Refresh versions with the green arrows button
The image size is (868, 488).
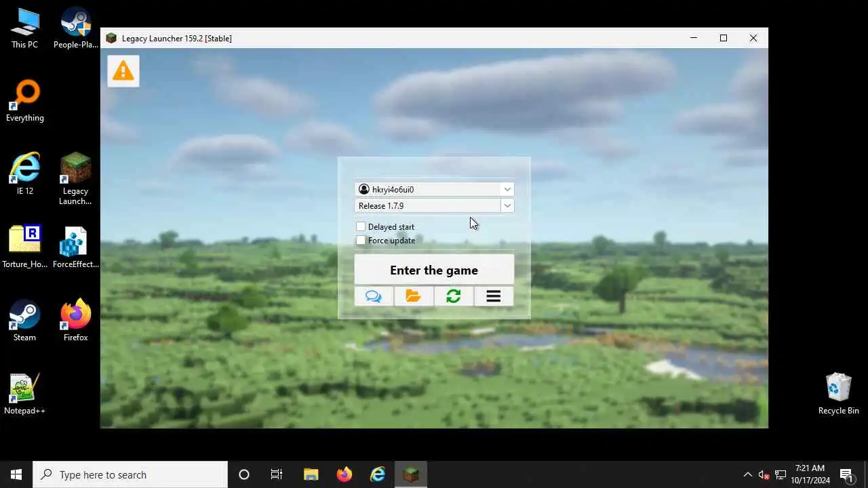coord(454,296)
